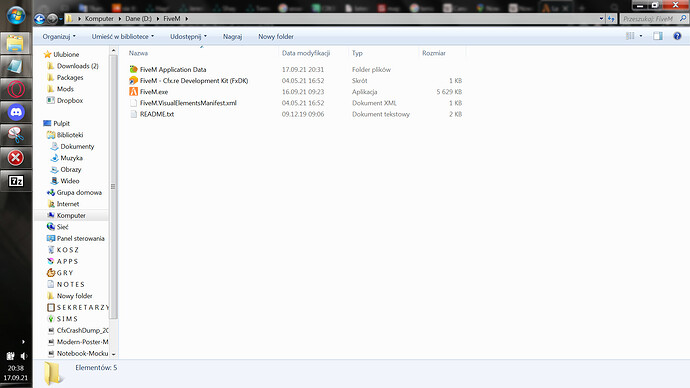
Task: Open Umieść w bibliotece menu
Action: [x=123, y=37]
